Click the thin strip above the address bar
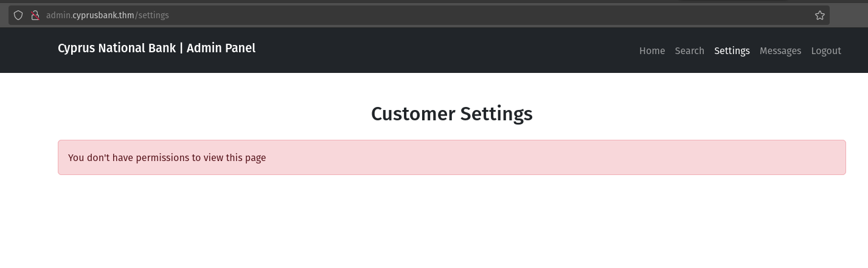 click(x=426, y=2)
